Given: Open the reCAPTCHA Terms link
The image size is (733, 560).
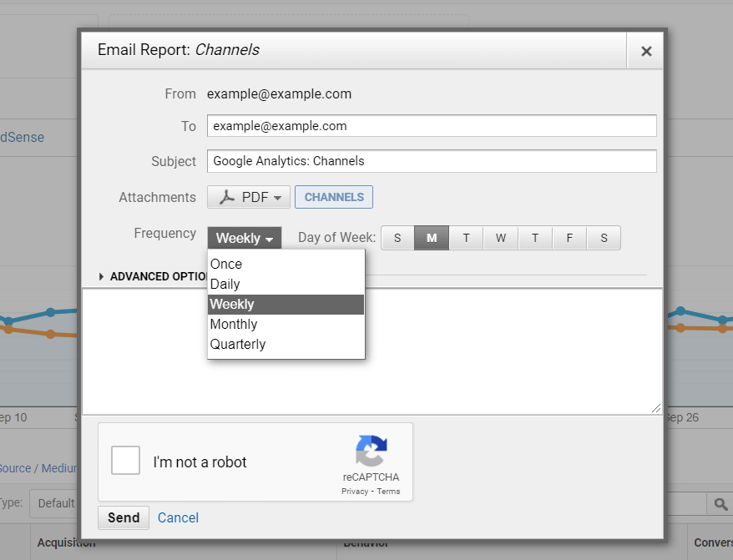Looking at the screenshot, I should click(x=388, y=492).
